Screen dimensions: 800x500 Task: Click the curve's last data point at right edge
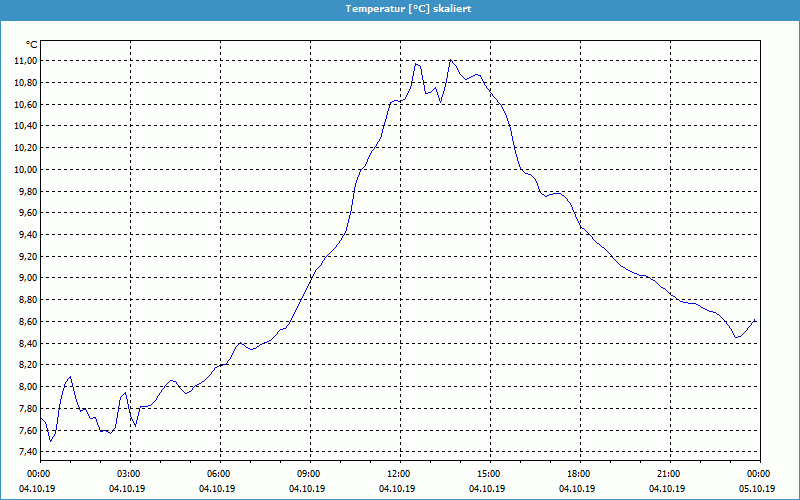point(755,320)
